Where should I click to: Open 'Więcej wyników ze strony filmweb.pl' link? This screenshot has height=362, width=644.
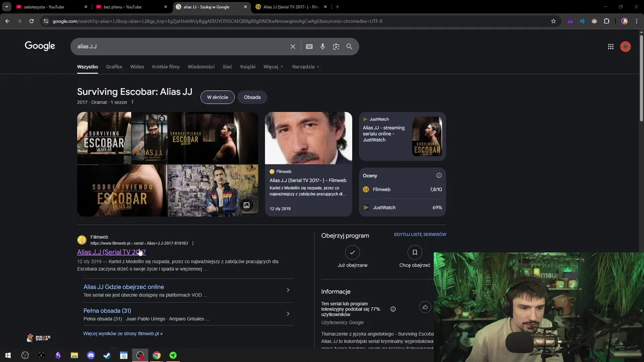[123, 333]
